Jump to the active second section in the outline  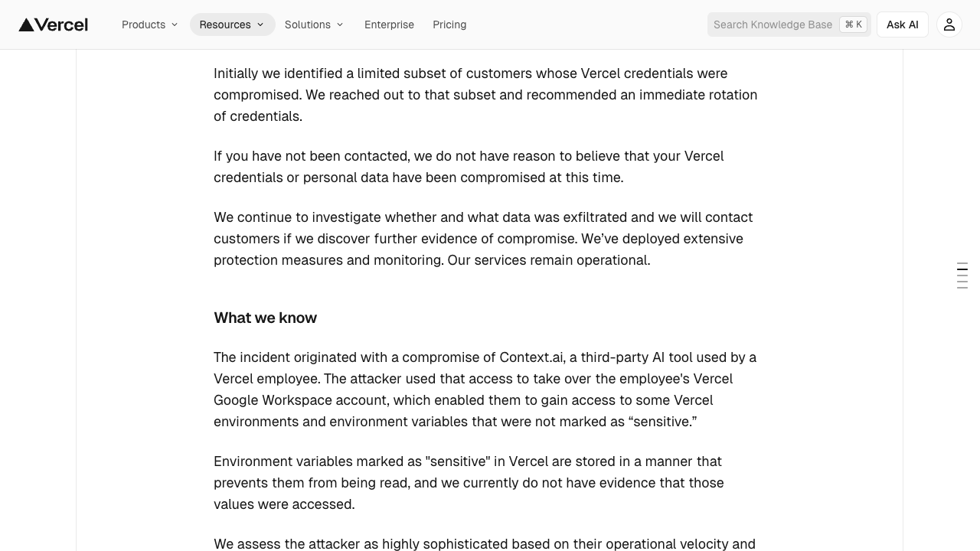pos(962,269)
